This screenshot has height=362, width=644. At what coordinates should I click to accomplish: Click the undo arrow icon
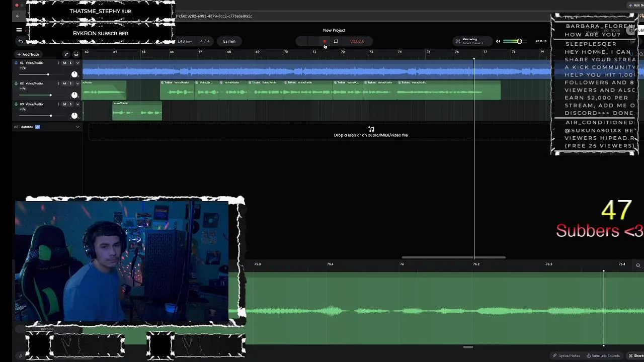click(x=21, y=41)
